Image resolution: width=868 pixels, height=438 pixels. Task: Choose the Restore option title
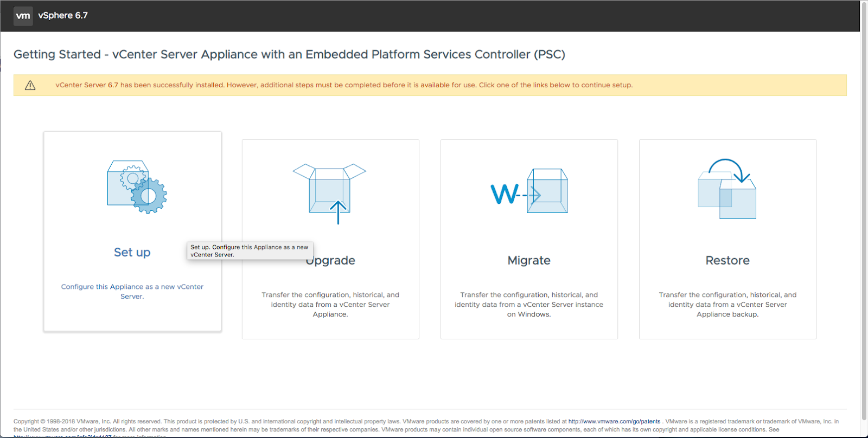(727, 261)
